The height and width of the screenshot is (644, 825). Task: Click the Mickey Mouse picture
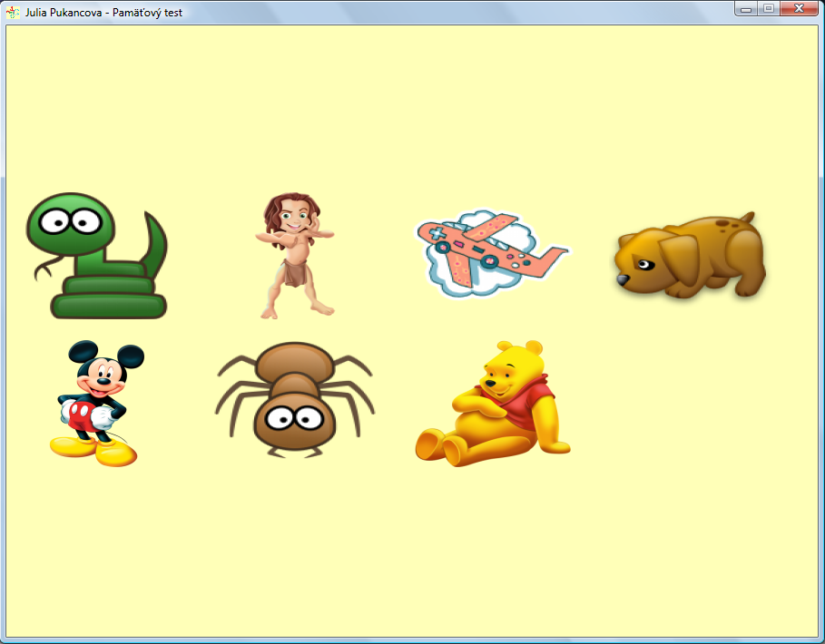[x=95, y=403]
